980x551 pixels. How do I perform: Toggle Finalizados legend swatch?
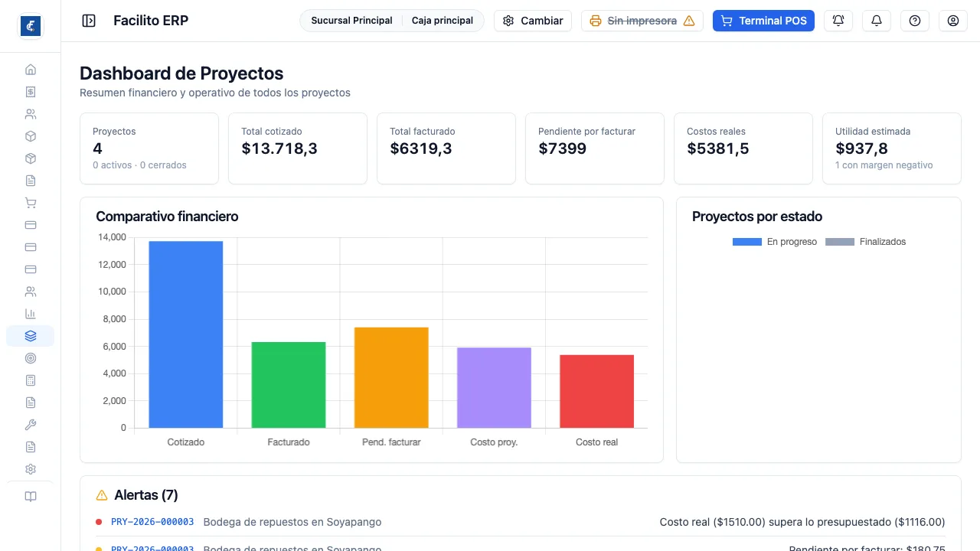tap(840, 242)
